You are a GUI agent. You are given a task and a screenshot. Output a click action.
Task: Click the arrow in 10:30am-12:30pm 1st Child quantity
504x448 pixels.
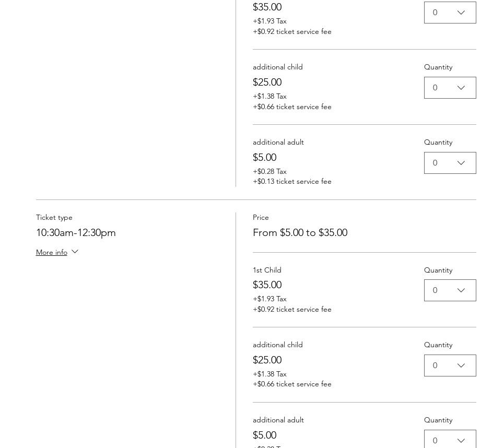tap(461, 291)
